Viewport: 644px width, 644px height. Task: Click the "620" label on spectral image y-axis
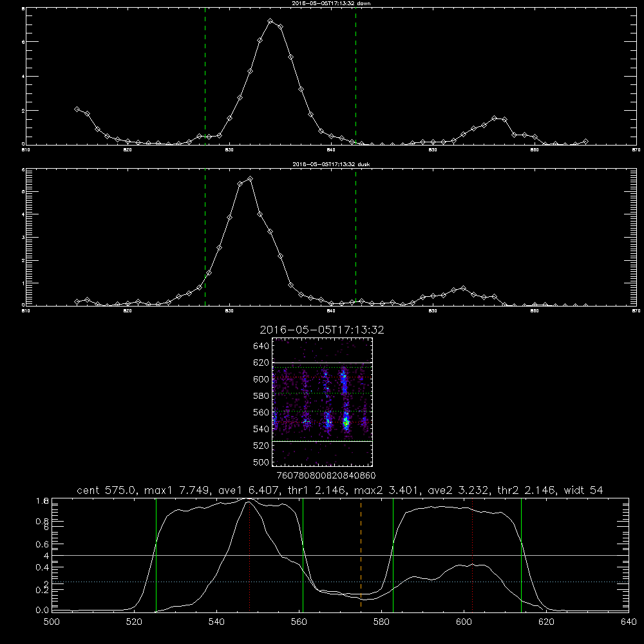261,363
